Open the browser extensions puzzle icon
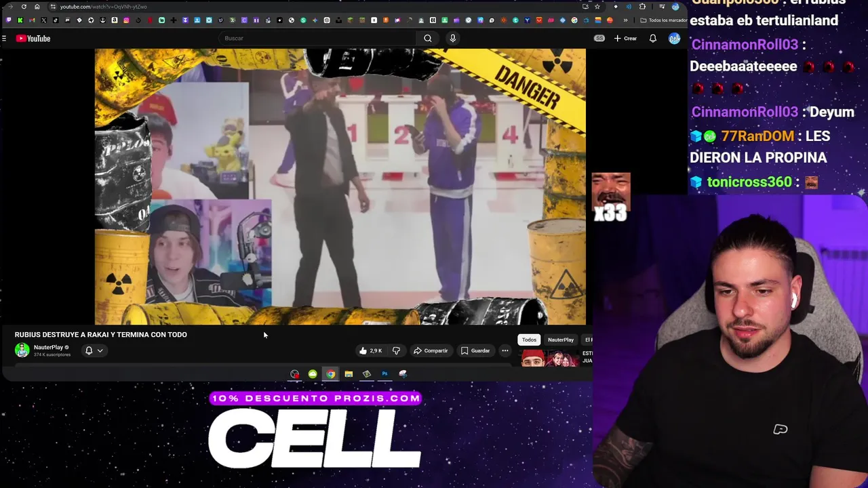The height and width of the screenshot is (488, 868). (642, 7)
